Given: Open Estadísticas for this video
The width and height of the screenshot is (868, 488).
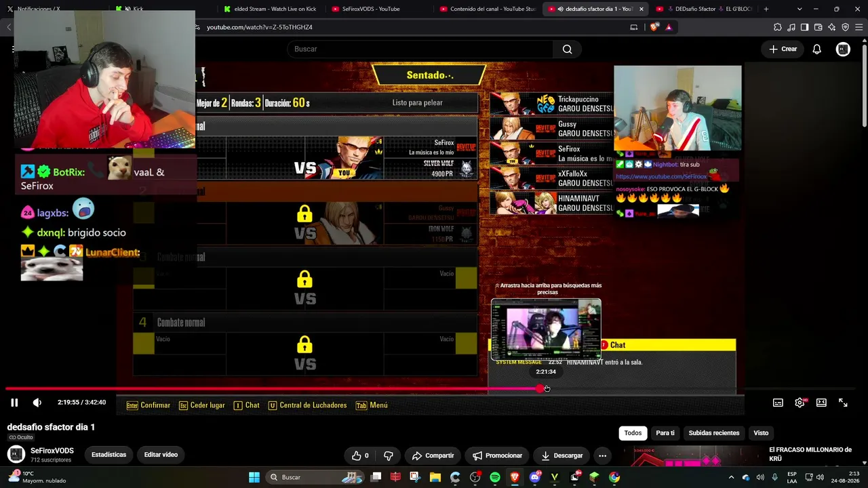Looking at the screenshot, I should coord(108,455).
